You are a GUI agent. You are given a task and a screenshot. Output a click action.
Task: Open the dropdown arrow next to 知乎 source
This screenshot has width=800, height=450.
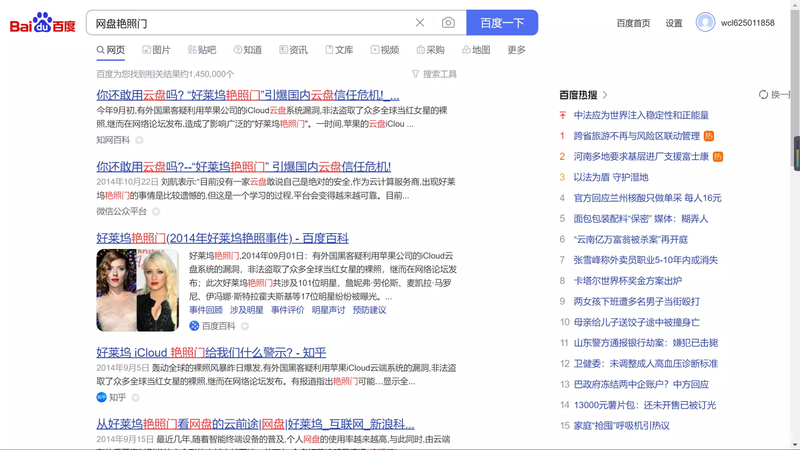click(135, 397)
